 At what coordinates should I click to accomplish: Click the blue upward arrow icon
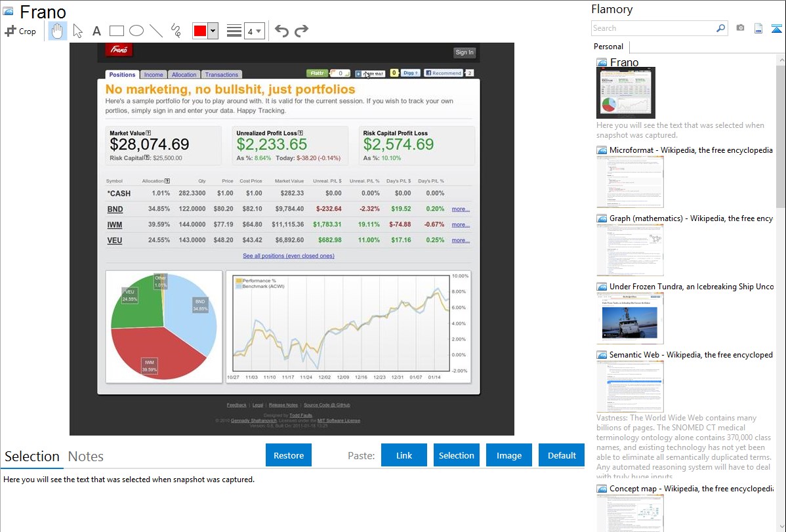coord(776,28)
